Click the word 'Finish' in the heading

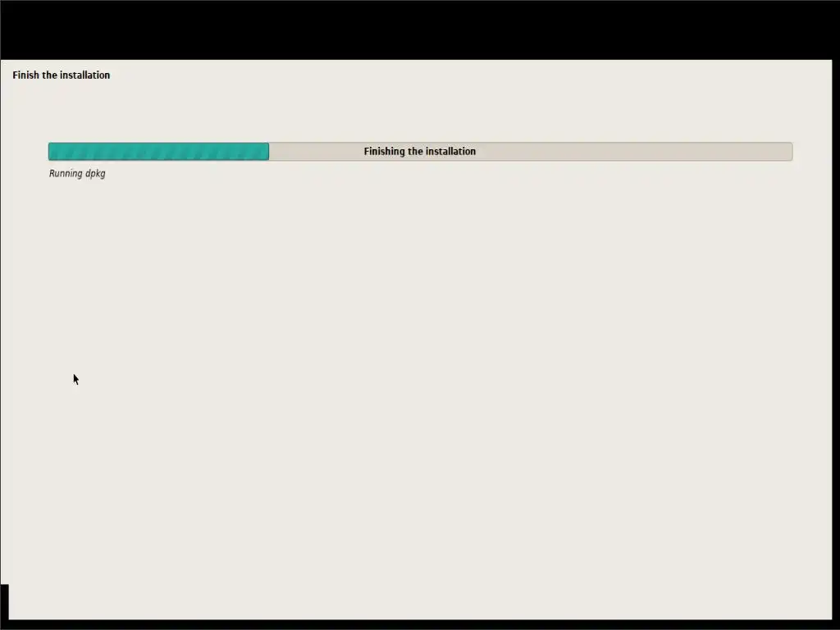tap(25, 75)
